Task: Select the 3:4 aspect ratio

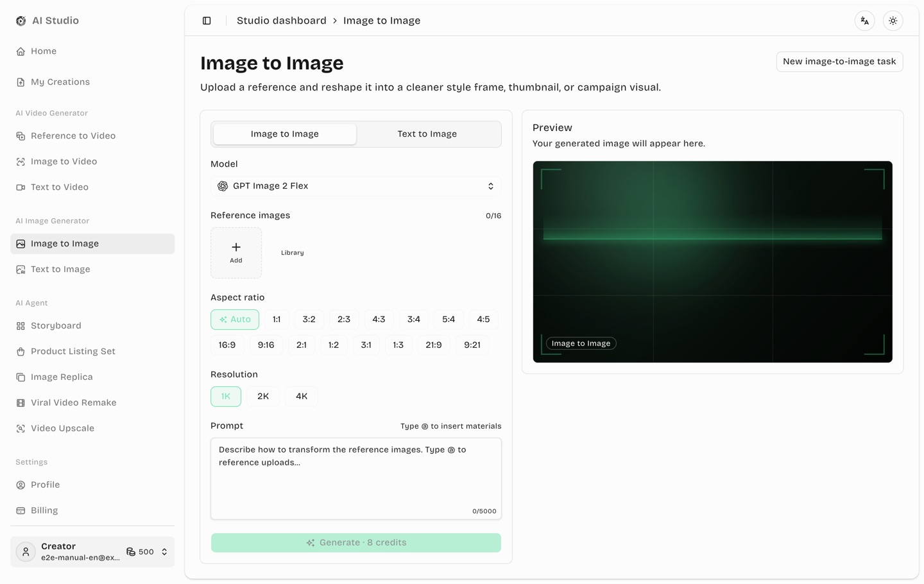Action: 414,320
